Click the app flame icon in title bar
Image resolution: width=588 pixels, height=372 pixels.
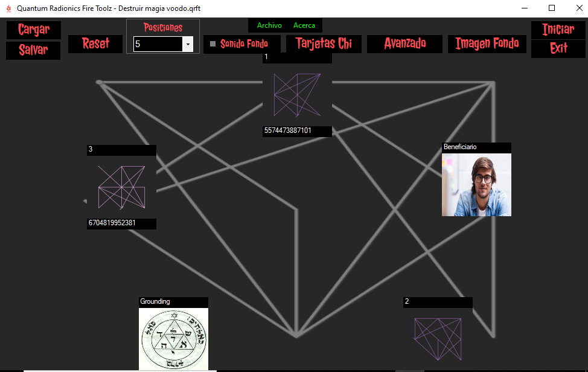(x=8, y=8)
